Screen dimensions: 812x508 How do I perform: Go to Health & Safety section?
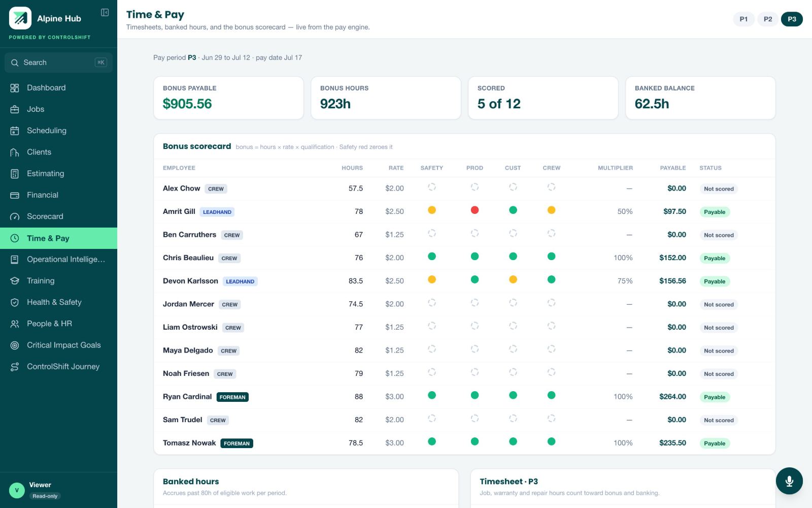(58, 302)
